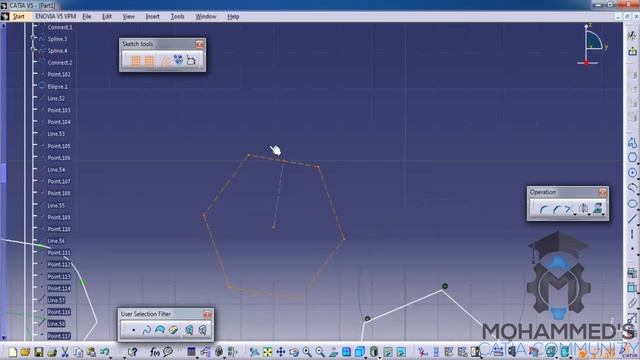Enable Volume filter in User Selection Filter
The width and height of the screenshot is (640, 360).
click(x=173, y=330)
